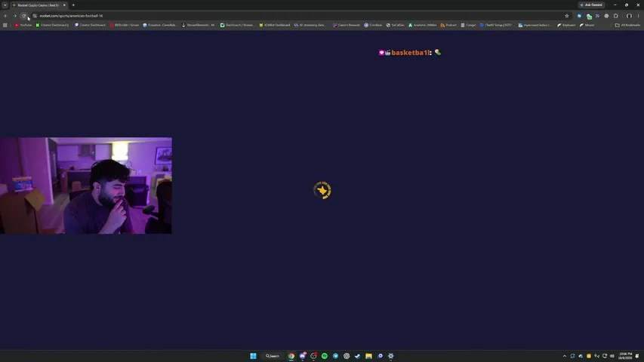This screenshot has width=644, height=362.
Task: Open the KickBot Dashboard bookmark
Action: pos(274,25)
